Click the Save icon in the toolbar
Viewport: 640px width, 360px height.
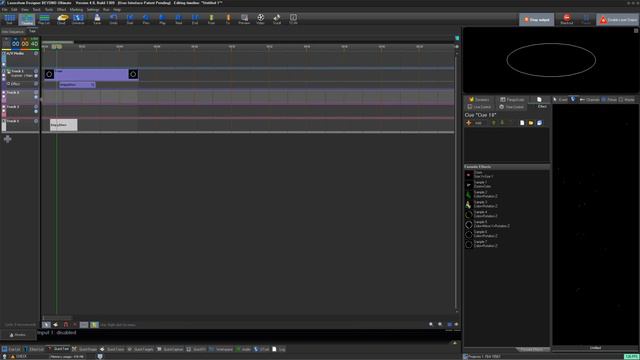[97, 19]
